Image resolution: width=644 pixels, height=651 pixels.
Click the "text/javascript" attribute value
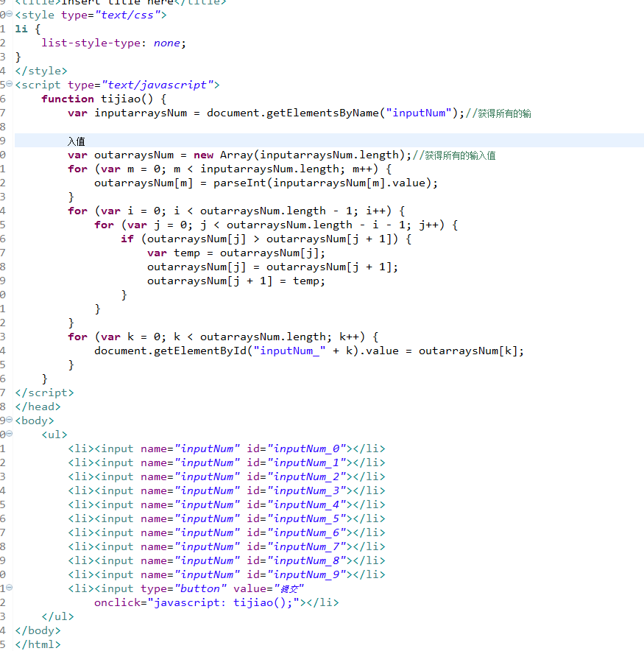[158, 85]
